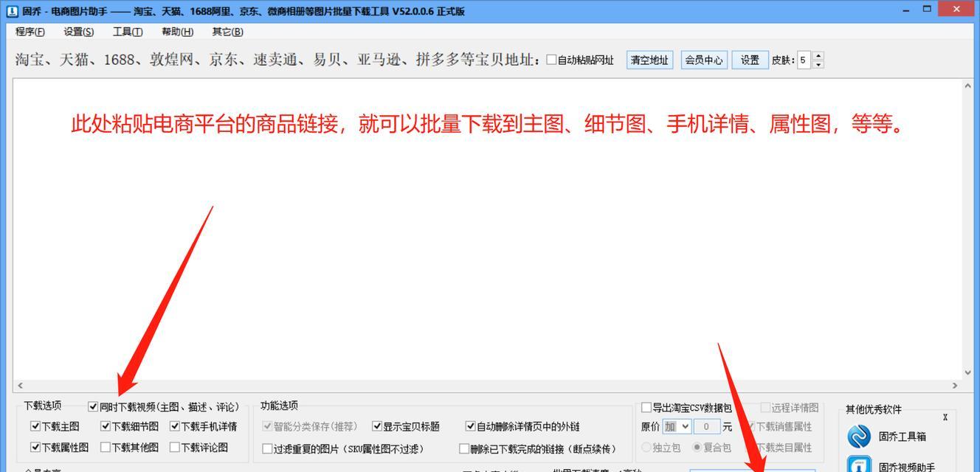Click horizontal scrollbar right arrow
The width and height of the screenshot is (980, 472).
955,385
